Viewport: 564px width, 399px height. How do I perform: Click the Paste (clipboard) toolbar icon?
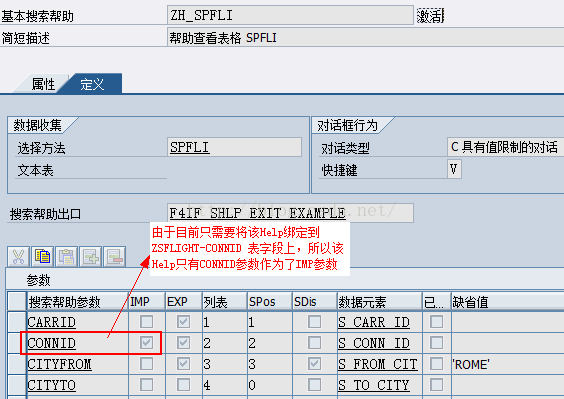[67, 257]
